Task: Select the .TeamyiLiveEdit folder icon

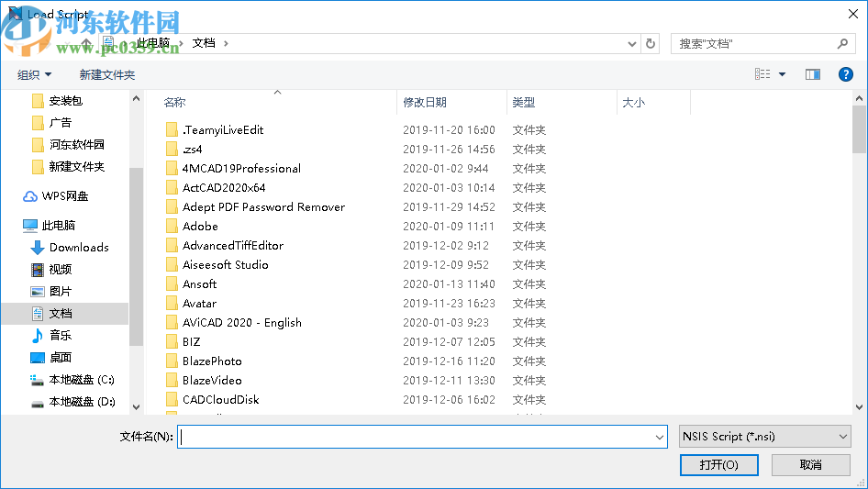Action: [172, 130]
